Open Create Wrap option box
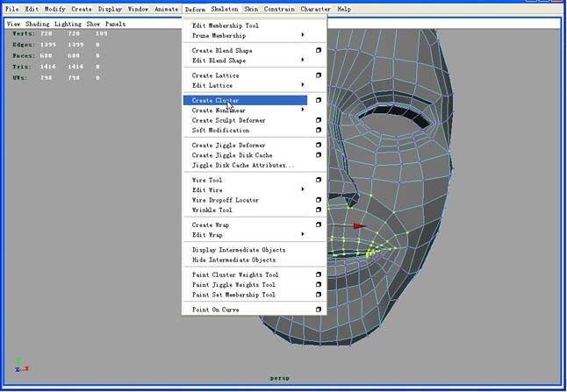This screenshot has width=567, height=392. (x=318, y=225)
